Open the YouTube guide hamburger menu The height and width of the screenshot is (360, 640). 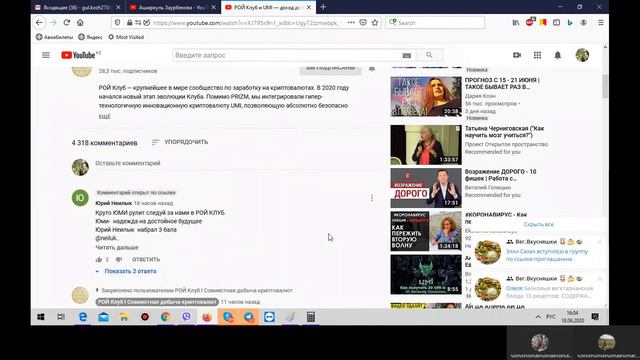46,55
